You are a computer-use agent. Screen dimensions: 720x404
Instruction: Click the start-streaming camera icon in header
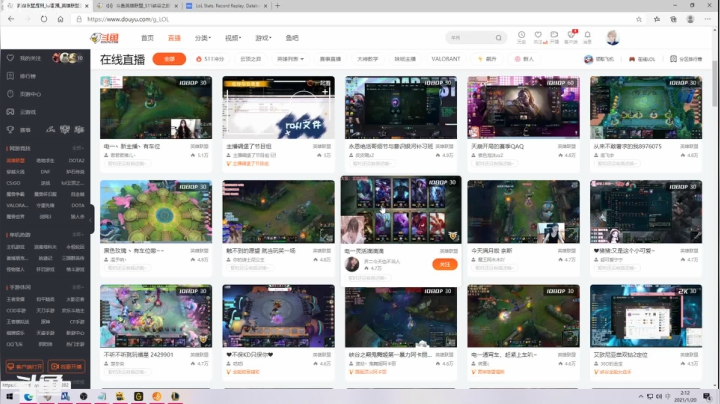pos(554,35)
